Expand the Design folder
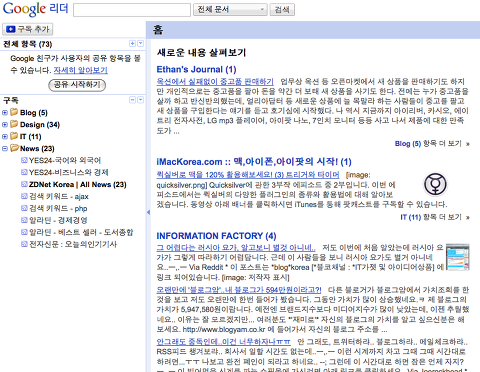This screenshot has width=480, height=372. (5, 125)
